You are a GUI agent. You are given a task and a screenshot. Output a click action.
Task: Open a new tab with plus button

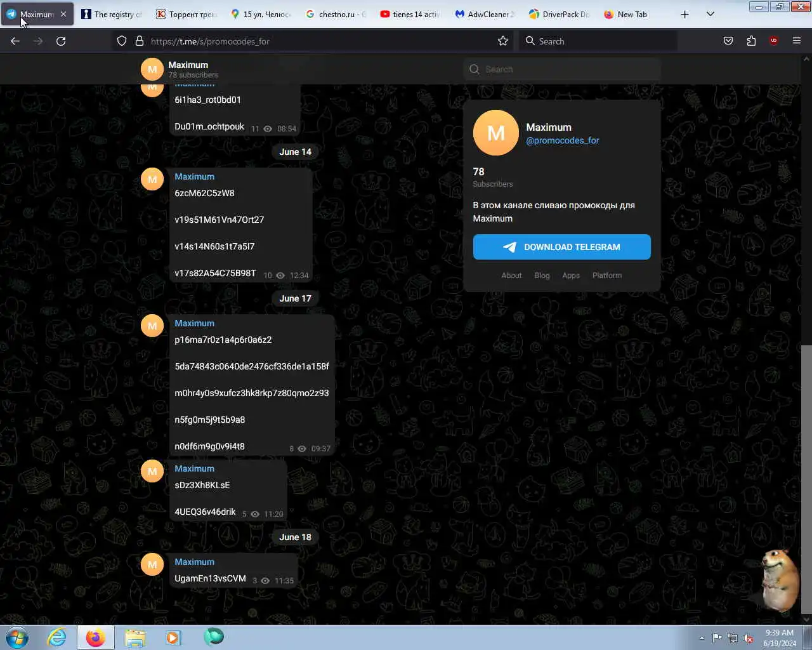coord(684,14)
